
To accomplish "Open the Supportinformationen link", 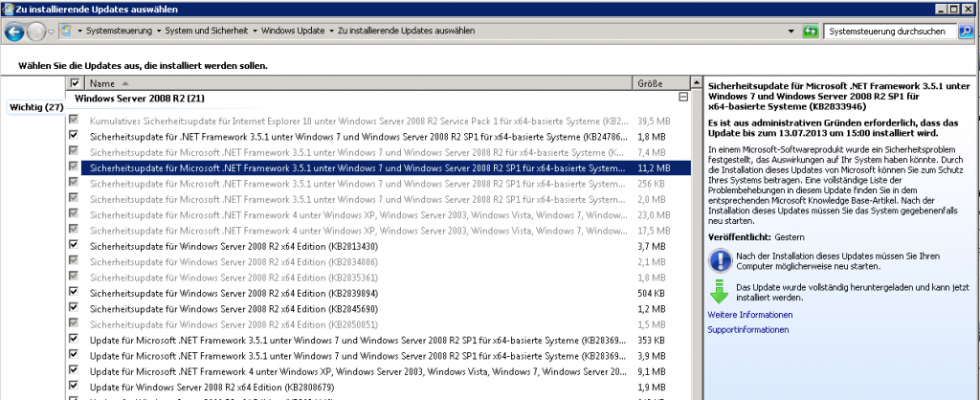I will tap(748, 329).
